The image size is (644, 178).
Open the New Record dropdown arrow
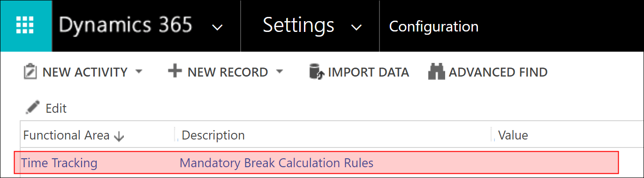click(280, 72)
